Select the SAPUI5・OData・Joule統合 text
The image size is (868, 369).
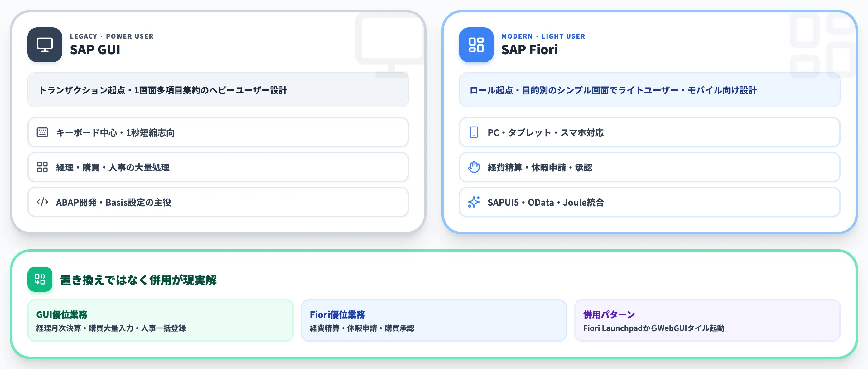tap(546, 202)
